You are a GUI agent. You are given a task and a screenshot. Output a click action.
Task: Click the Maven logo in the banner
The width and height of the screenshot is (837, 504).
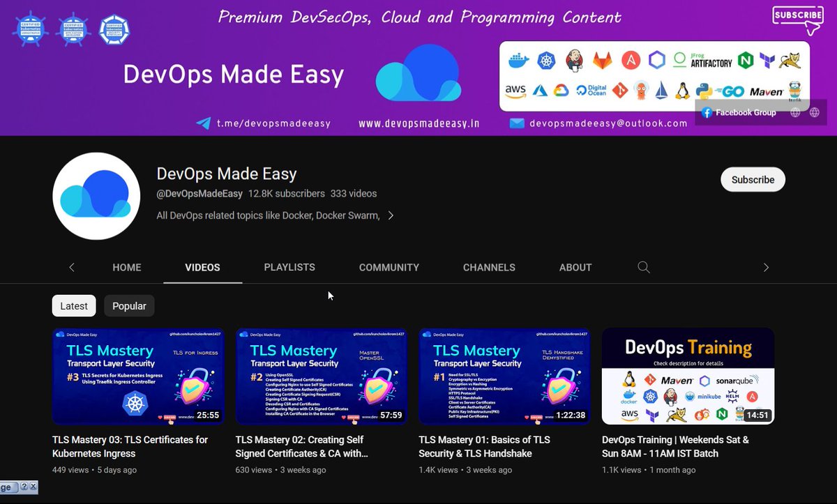point(767,91)
